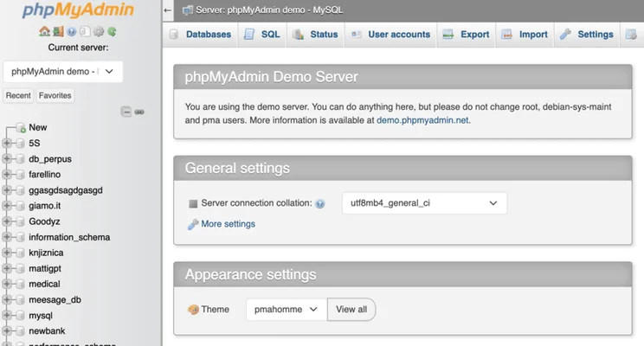
Task: Expand the giamo.it database node
Action: 7,206
